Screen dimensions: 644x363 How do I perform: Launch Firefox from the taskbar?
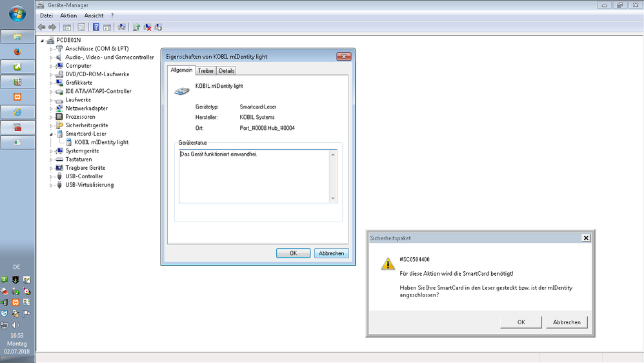point(17,52)
